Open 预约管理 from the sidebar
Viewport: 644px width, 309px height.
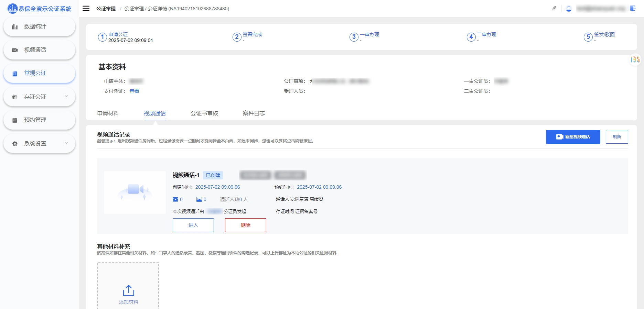pyautogui.click(x=39, y=120)
